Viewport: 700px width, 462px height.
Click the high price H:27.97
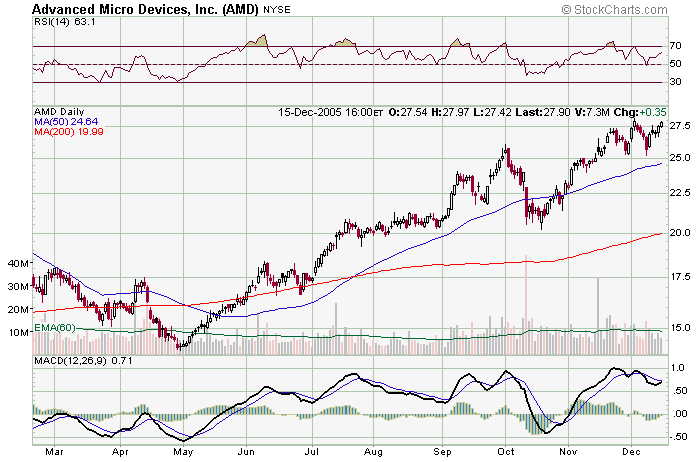click(450, 112)
